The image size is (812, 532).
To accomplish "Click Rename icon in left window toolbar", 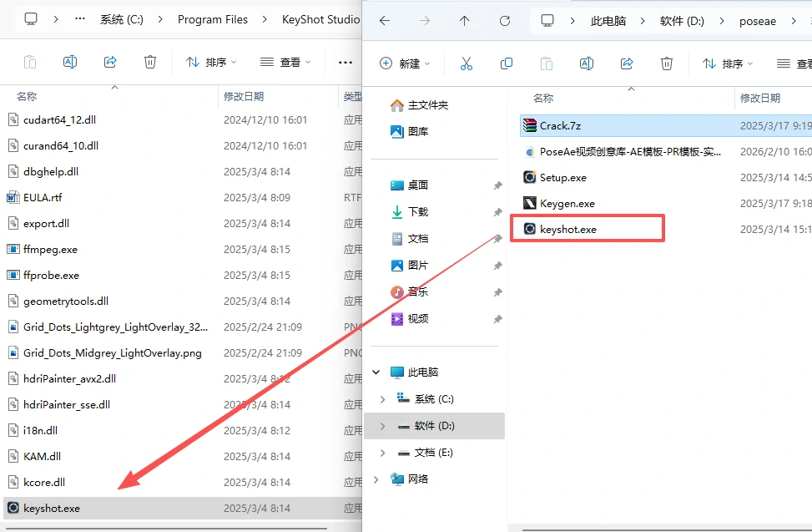I will click(70, 62).
